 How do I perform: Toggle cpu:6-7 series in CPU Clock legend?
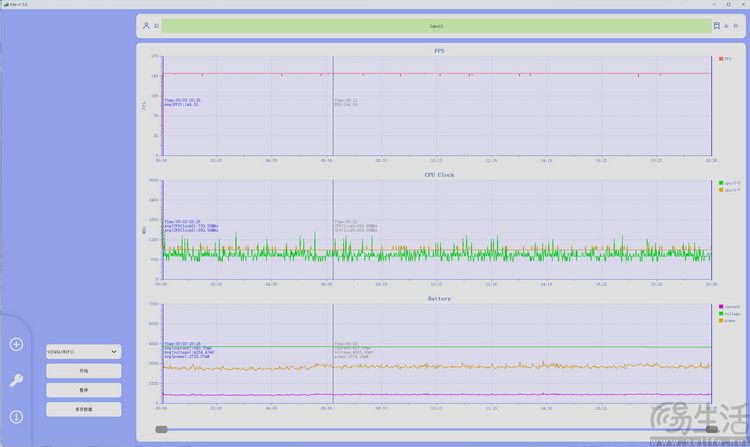pos(728,189)
